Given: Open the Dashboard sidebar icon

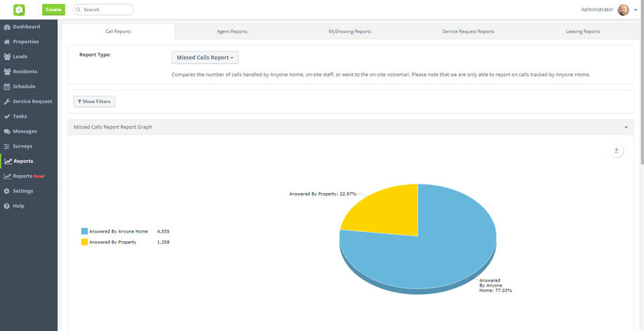Looking at the screenshot, I should 7,27.
